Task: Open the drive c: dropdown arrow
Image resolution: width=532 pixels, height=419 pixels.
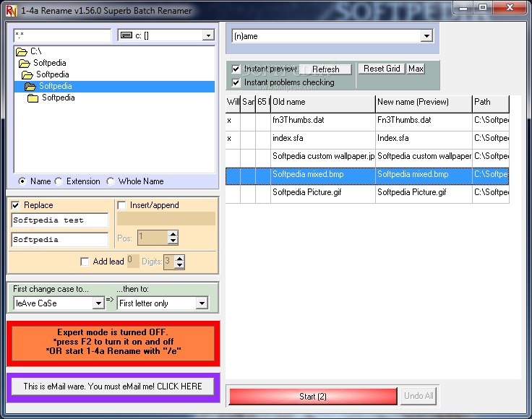Action: [208, 35]
